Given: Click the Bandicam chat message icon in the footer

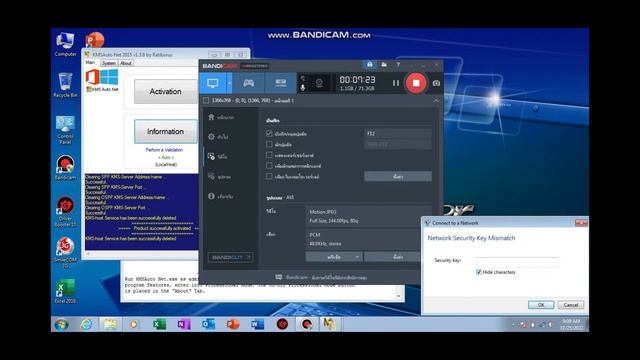Looking at the screenshot, I should [x=279, y=277].
